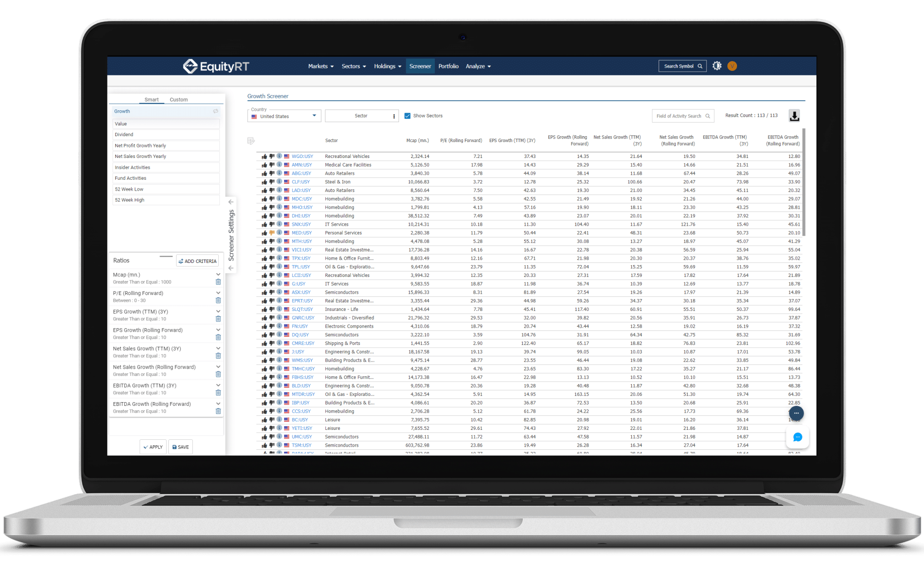Download results with the download icon
Viewport: 924px width, 581px height.
pyautogui.click(x=794, y=116)
